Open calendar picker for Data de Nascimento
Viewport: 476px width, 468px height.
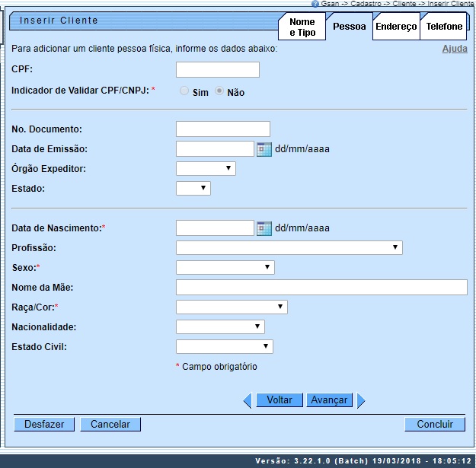point(264,228)
